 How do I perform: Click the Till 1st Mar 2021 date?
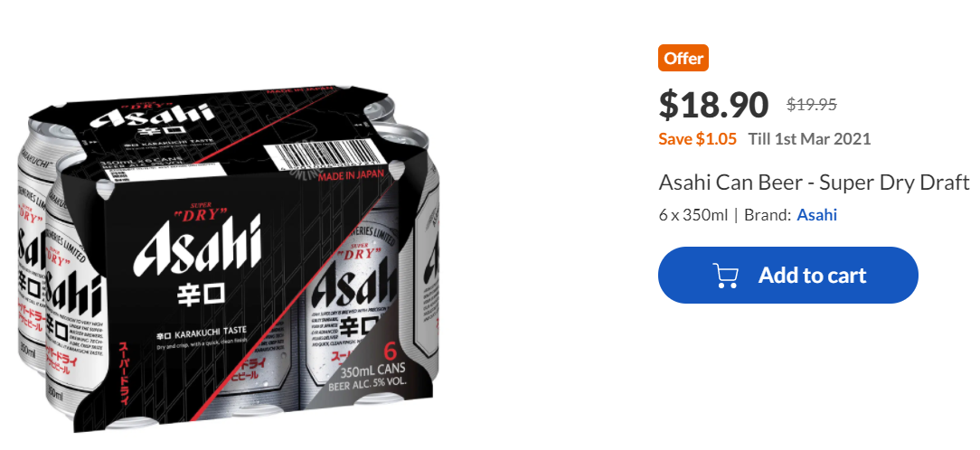click(809, 139)
